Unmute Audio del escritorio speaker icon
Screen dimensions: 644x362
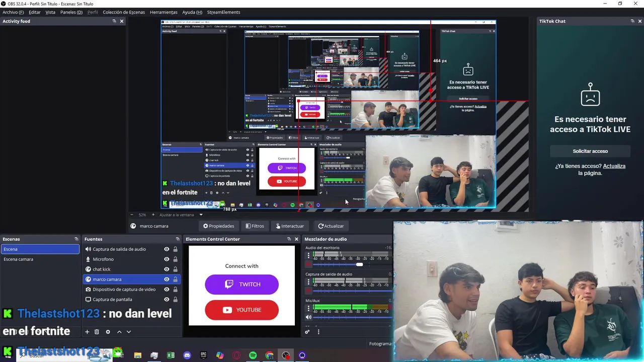308,264
